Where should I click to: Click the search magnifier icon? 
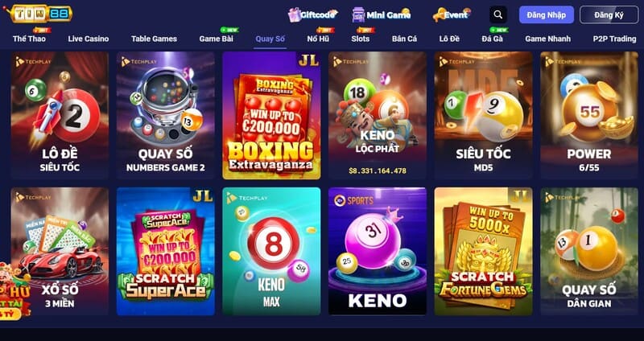click(x=497, y=14)
